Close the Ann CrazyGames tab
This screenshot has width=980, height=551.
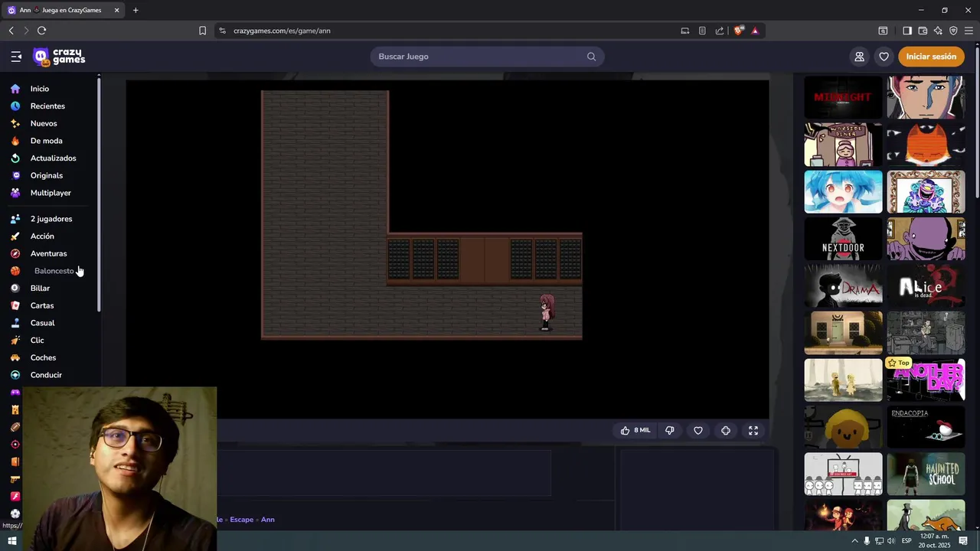pyautogui.click(x=116, y=10)
